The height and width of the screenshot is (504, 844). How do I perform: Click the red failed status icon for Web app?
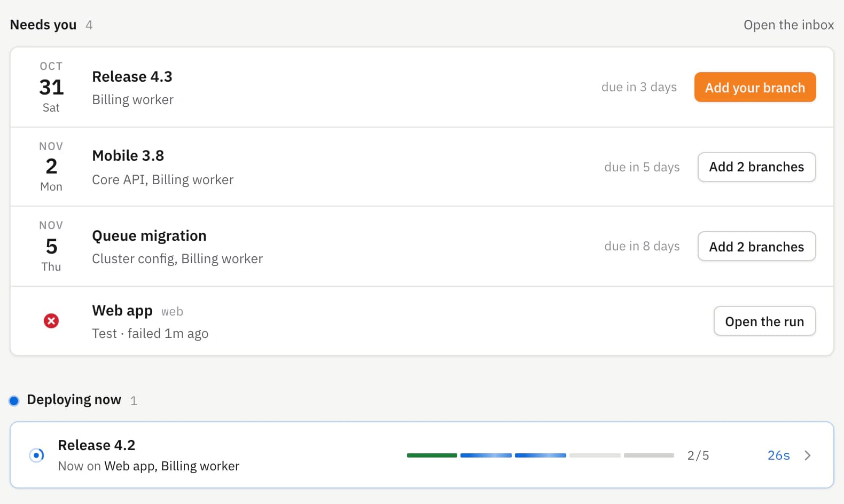51,321
